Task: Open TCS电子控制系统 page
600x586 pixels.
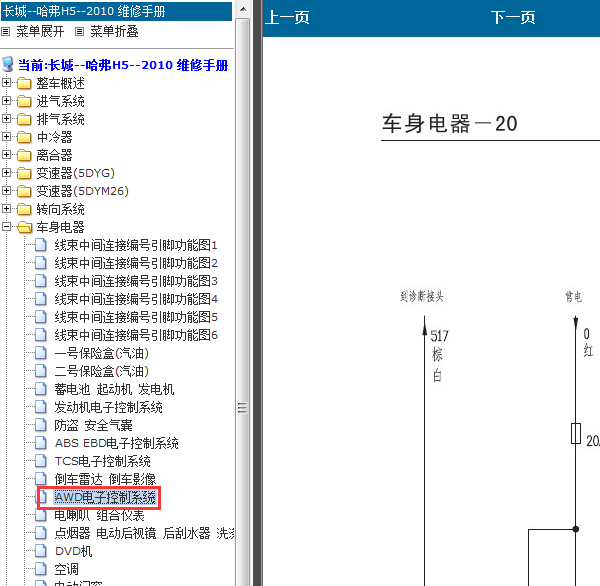Action: pyautogui.click(x=103, y=461)
